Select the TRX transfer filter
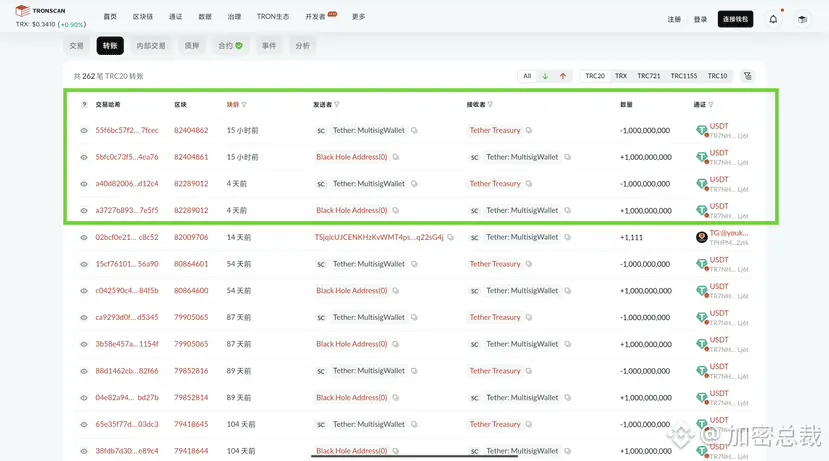829x461 pixels. 621,76
